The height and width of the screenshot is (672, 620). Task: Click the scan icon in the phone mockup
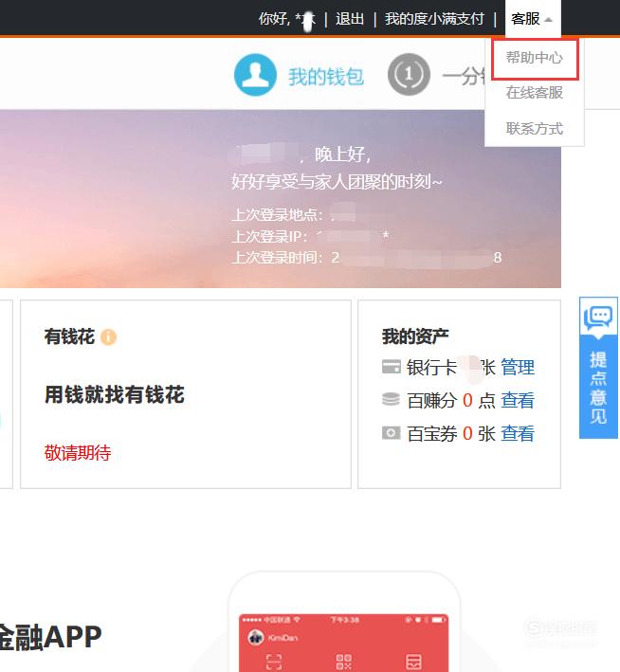click(274, 662)
